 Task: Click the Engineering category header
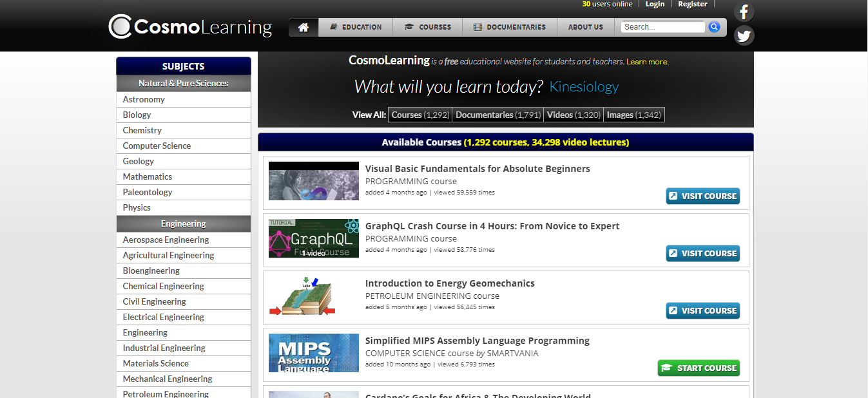(184, 223)
